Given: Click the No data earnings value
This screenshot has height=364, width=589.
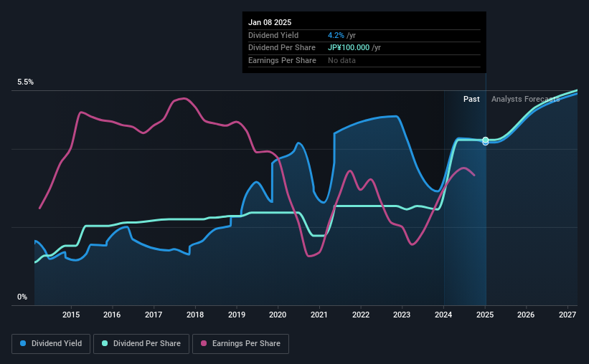Looking at the screenshot, I should pos(341,60).
